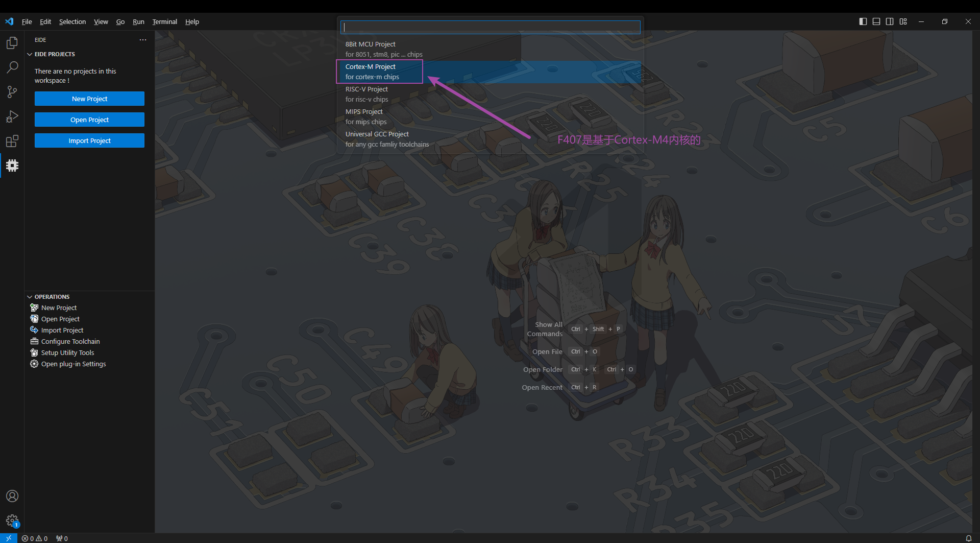This screenshot has width=980, height=543.
Task: Open the Accounts icon
Action: [x=12, y=496]
